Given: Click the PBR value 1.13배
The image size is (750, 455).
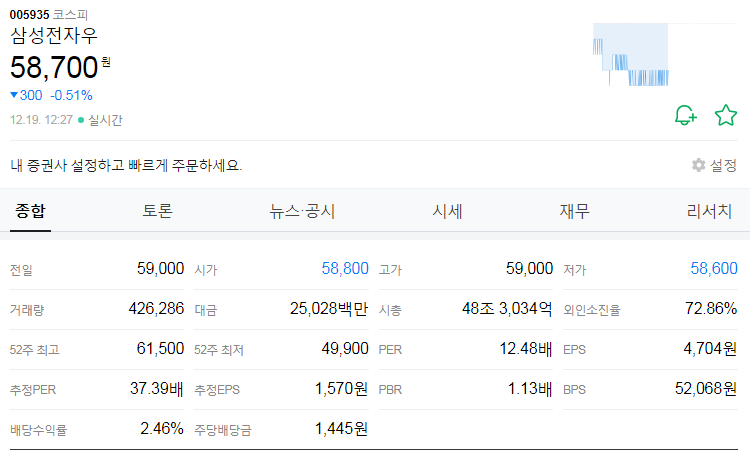Looking at the screenshot, I should (x=530, y=388).
